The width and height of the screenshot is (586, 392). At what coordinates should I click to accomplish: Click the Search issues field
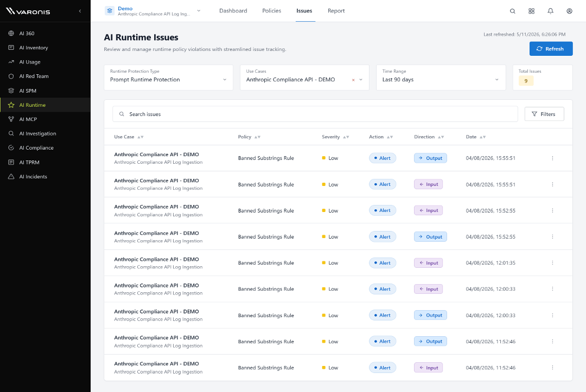[315, 114]
